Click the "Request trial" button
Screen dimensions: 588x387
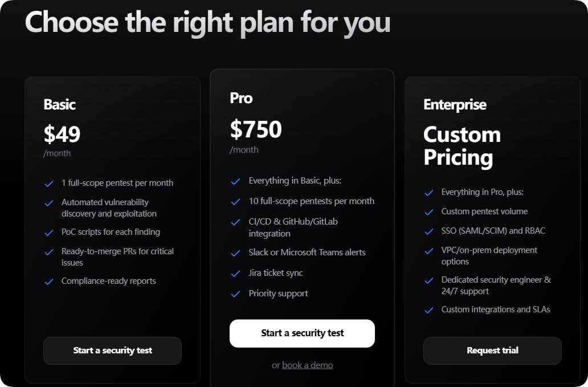[492, 351]
